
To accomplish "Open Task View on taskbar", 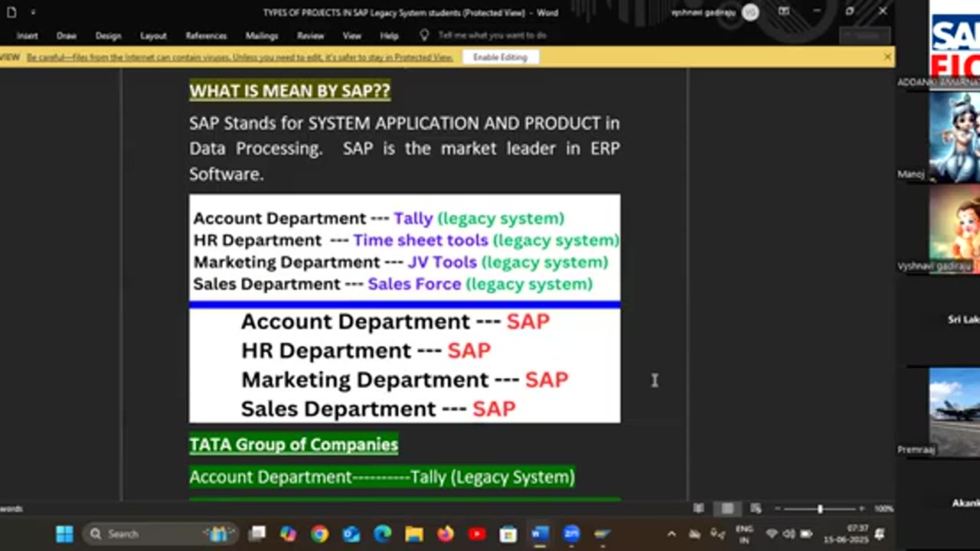I will click(x=257, y=534).
